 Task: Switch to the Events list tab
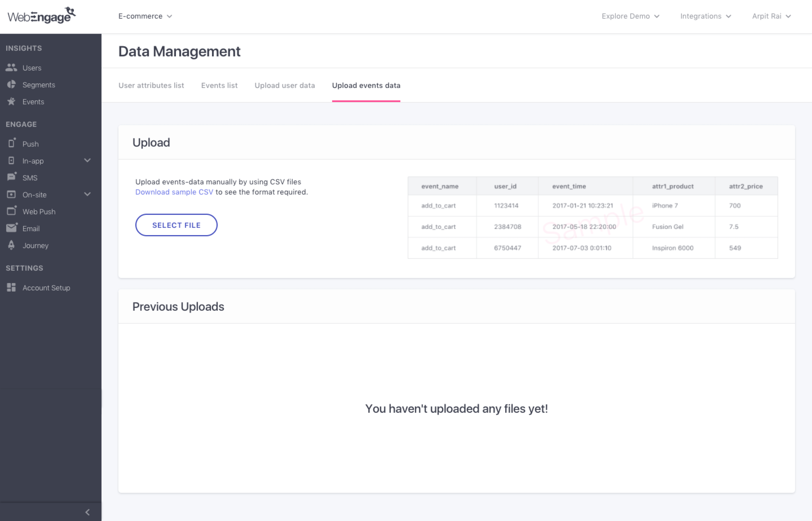[x=219, y=85]
